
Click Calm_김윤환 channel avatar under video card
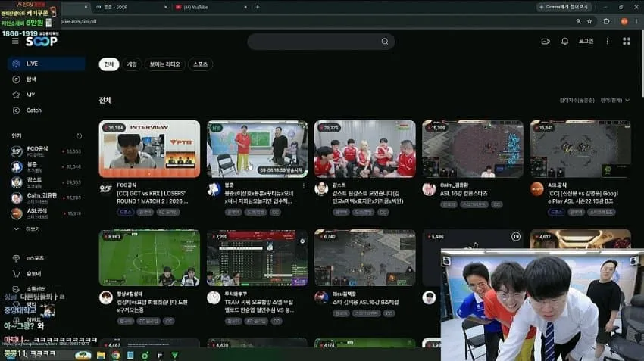(x=429, y=189)
